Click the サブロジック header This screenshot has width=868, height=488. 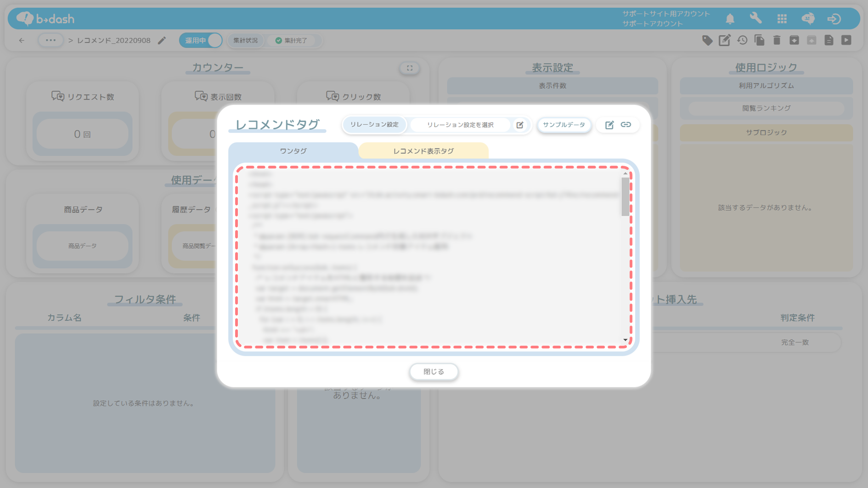766,132
